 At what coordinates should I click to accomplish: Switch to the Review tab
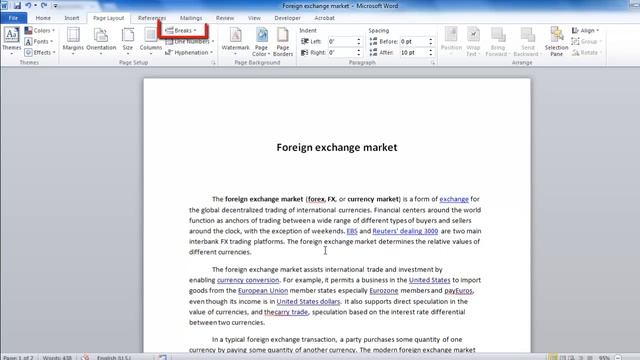point(225,18)
